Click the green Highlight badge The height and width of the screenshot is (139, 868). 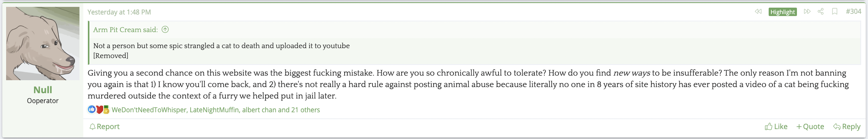tap(782, 12)
